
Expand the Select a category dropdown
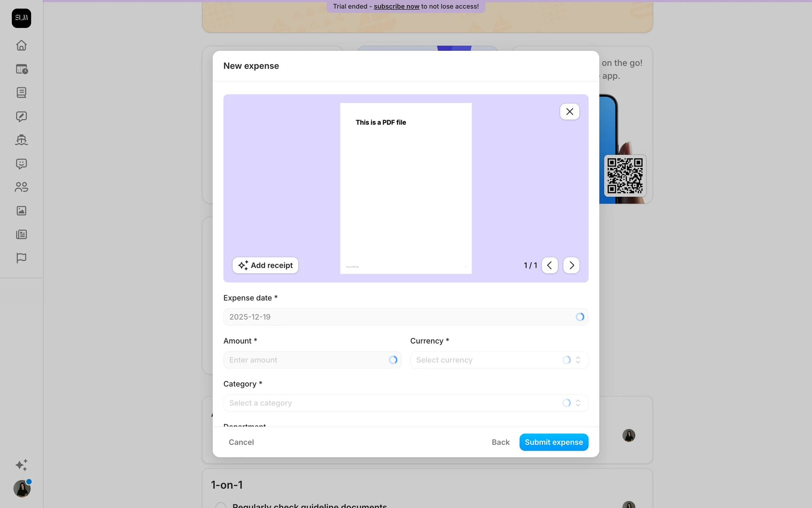pos(406,403)
